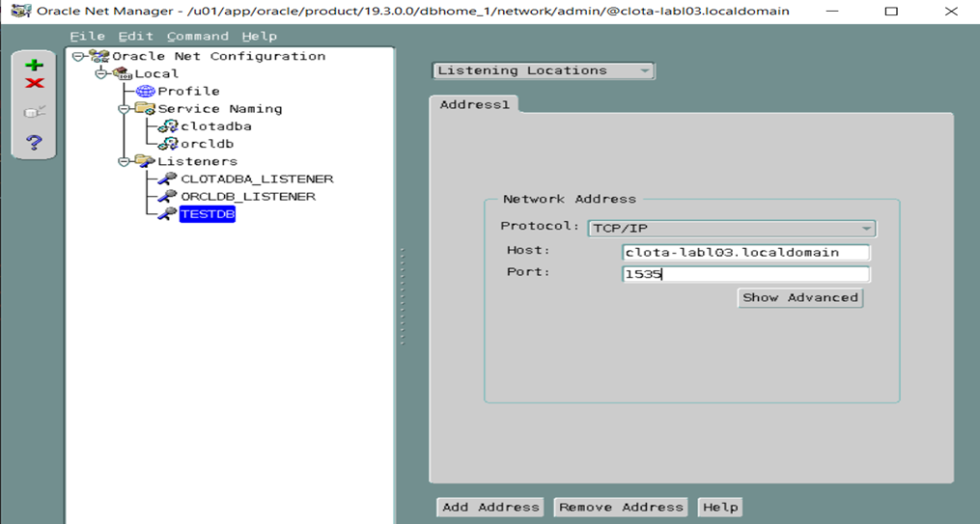The image size is (980, 524).
Task: Close the Oracle Net Manager window
Action: pyautogui.click(x=951, y=12)
